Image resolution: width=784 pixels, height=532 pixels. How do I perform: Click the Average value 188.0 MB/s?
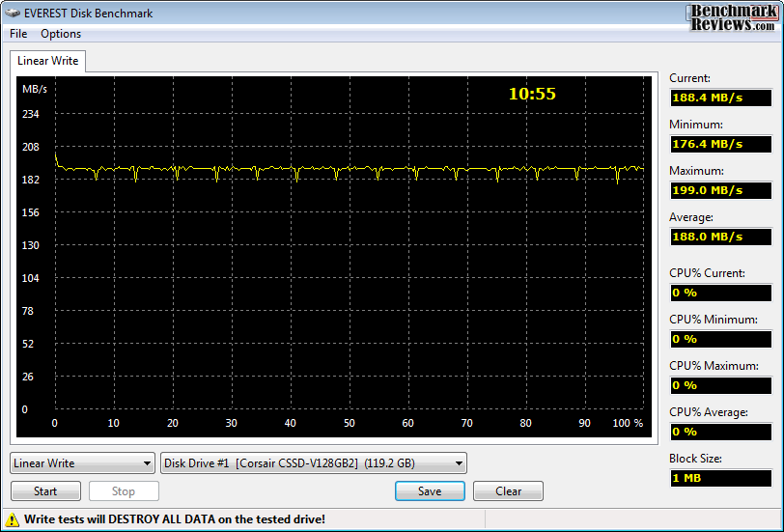pos(720,237)
